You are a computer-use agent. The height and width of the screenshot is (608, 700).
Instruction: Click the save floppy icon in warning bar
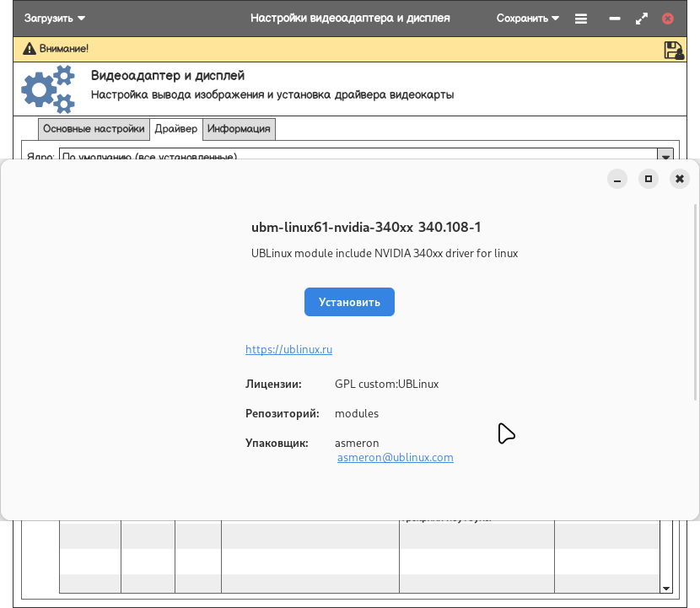[x=674, y=50]
